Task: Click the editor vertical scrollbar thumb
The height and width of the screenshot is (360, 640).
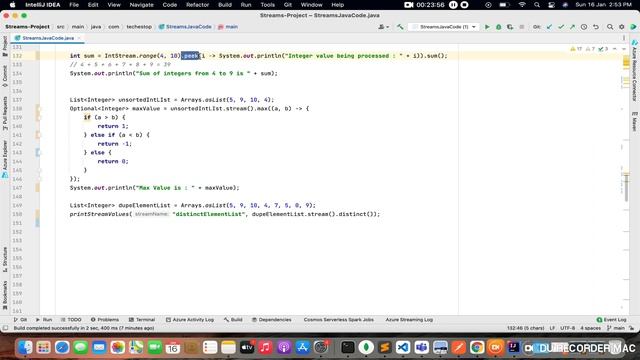Action: click(x=626, y=187)
